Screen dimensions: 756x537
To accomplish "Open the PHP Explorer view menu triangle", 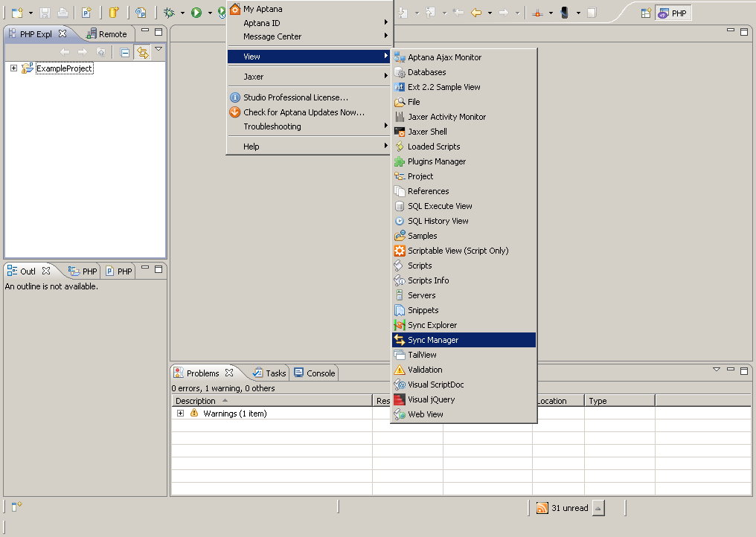I will [158, 49].
